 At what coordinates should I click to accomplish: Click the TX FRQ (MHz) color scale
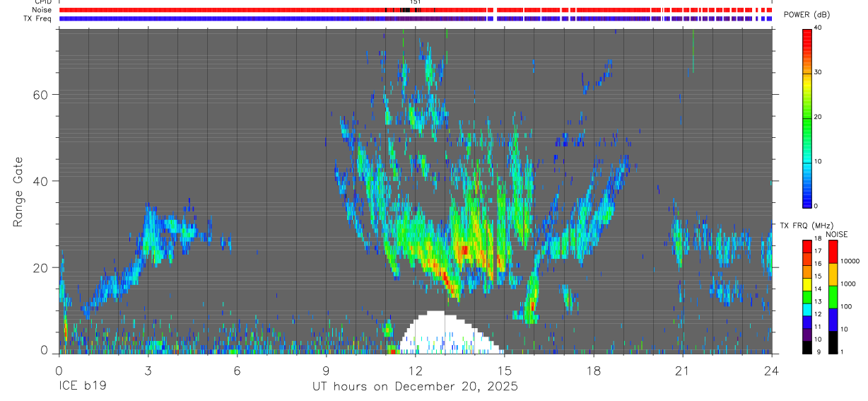[x=807, y=296]
